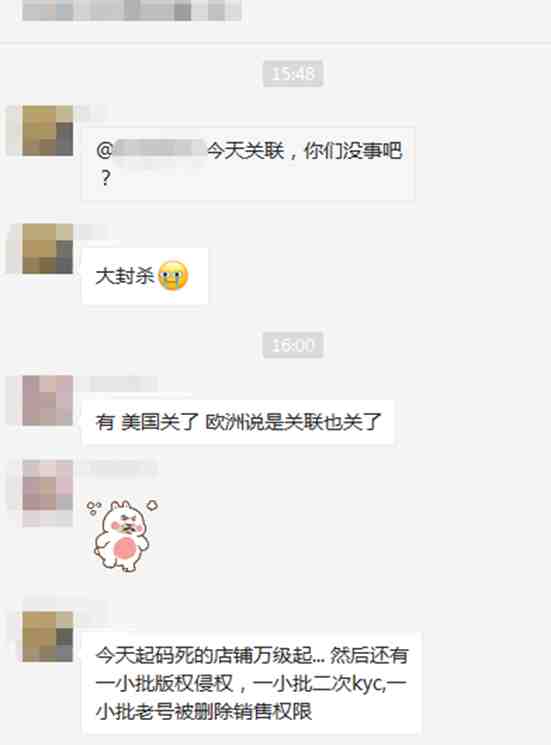Click blurred sender name above 大封杀 message
The image size is (551, 745).
tap(91, 232)
